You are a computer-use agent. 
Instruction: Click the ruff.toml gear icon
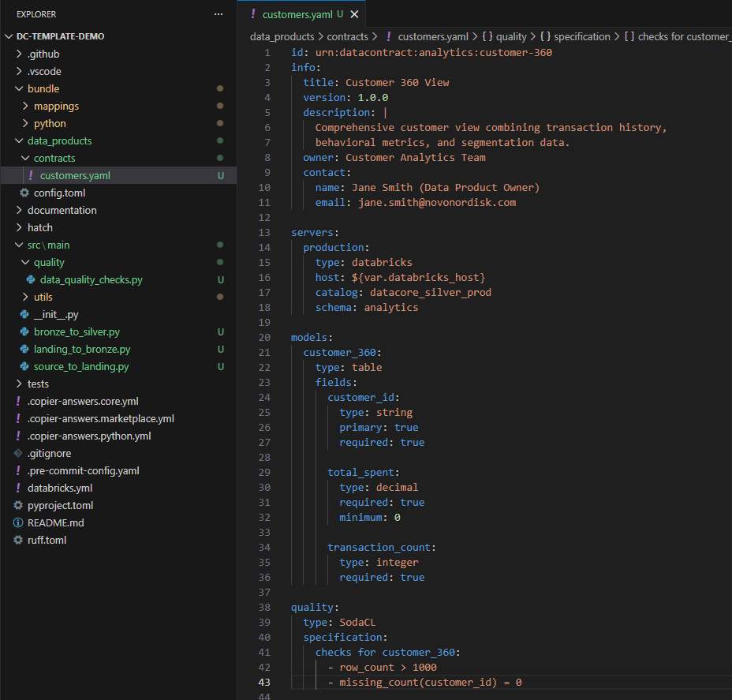tap(17, 540)
